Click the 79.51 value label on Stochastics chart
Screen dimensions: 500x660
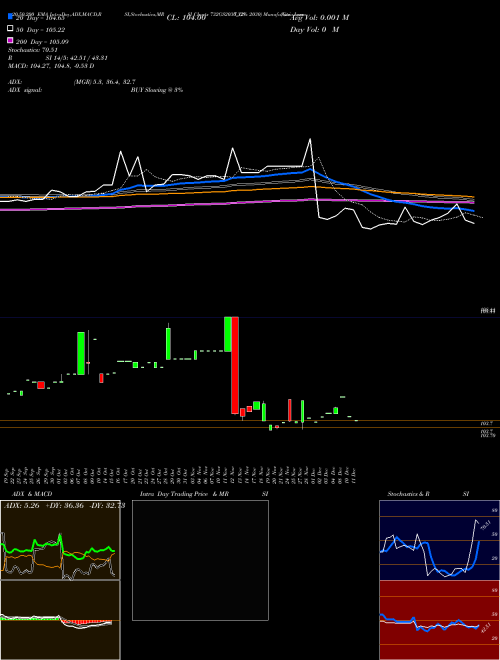[x=484, y=525]
